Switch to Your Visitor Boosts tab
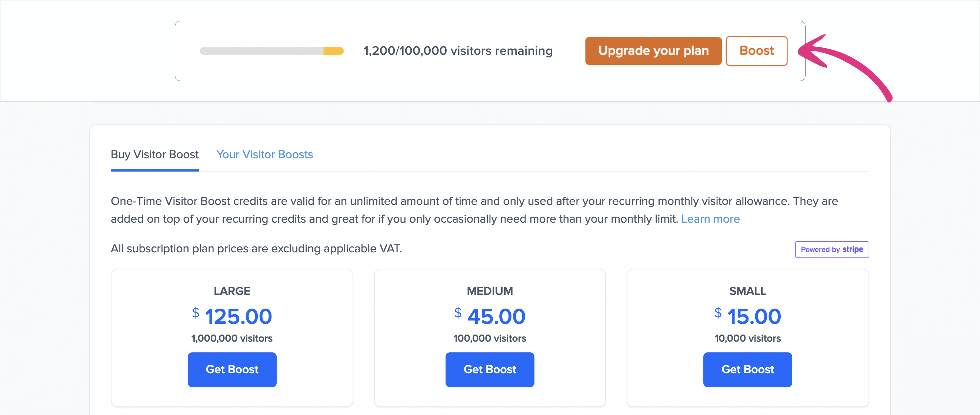The image size is (980, 415). pos(264,155)
